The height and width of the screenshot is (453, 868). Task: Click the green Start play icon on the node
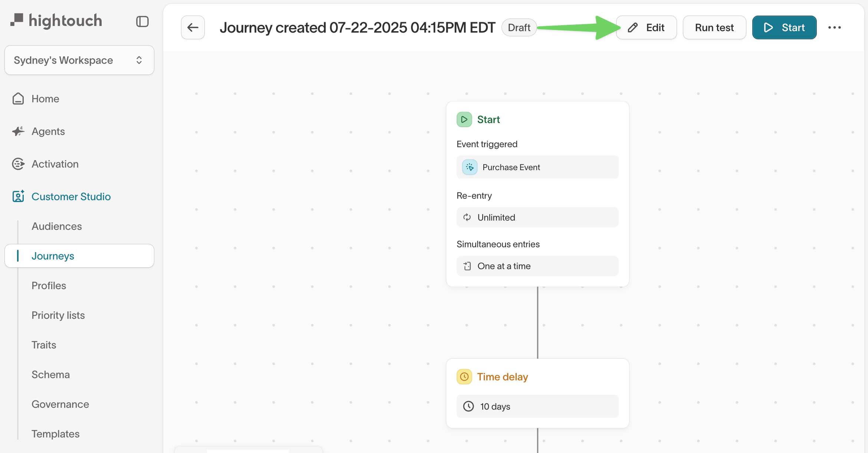[x=464, y=119]
